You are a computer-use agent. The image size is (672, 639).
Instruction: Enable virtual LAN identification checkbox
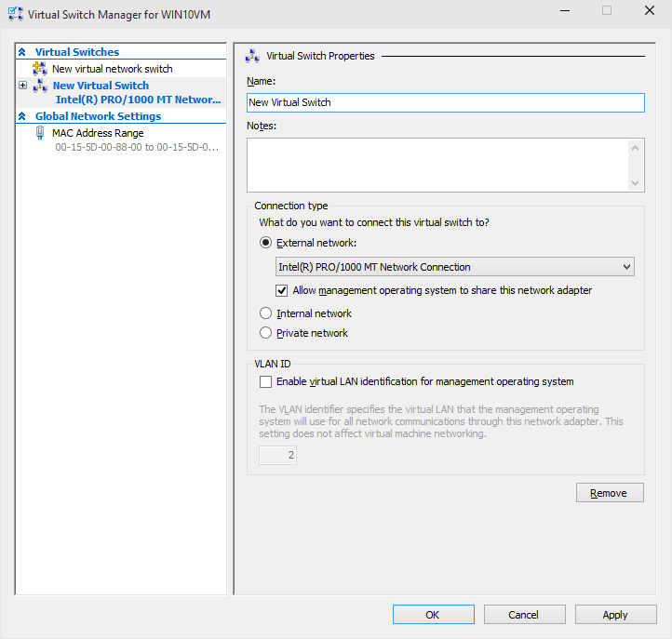coord(265,381)
